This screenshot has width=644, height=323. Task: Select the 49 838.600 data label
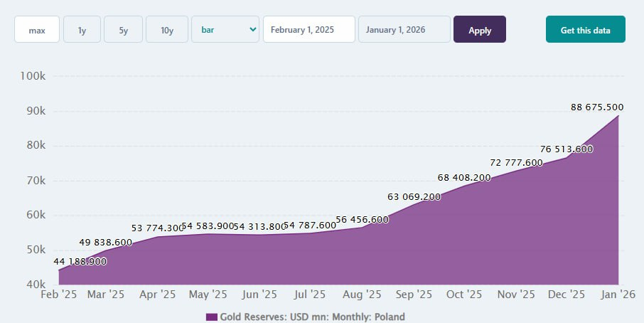tap(105, 242)
